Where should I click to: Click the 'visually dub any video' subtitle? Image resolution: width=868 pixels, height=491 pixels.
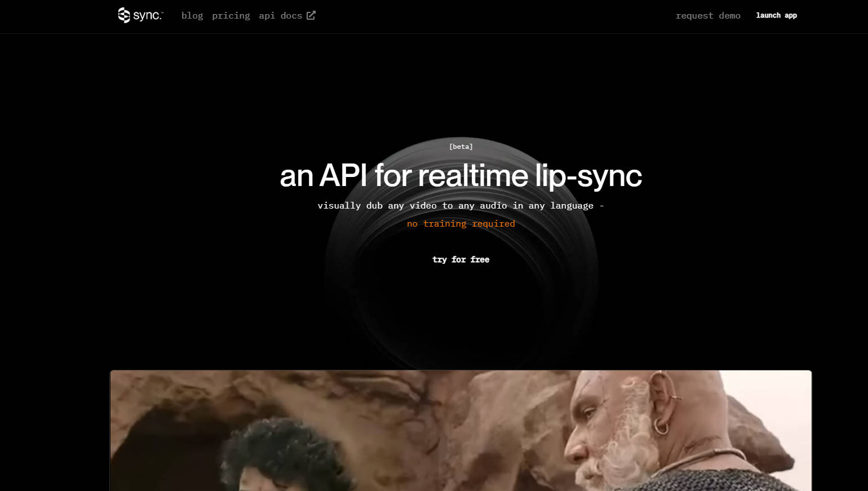pyautogui.click(x=460, y=206)
